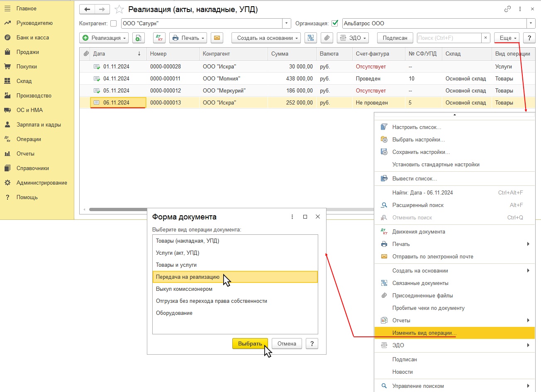Choose Расширенный поиск from menu

(x=418, y=205)
